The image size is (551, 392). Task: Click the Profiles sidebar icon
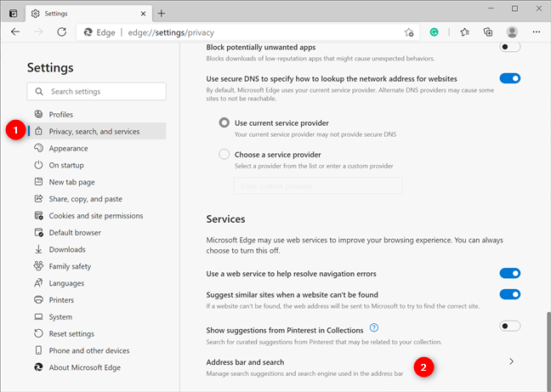(38, 114)
